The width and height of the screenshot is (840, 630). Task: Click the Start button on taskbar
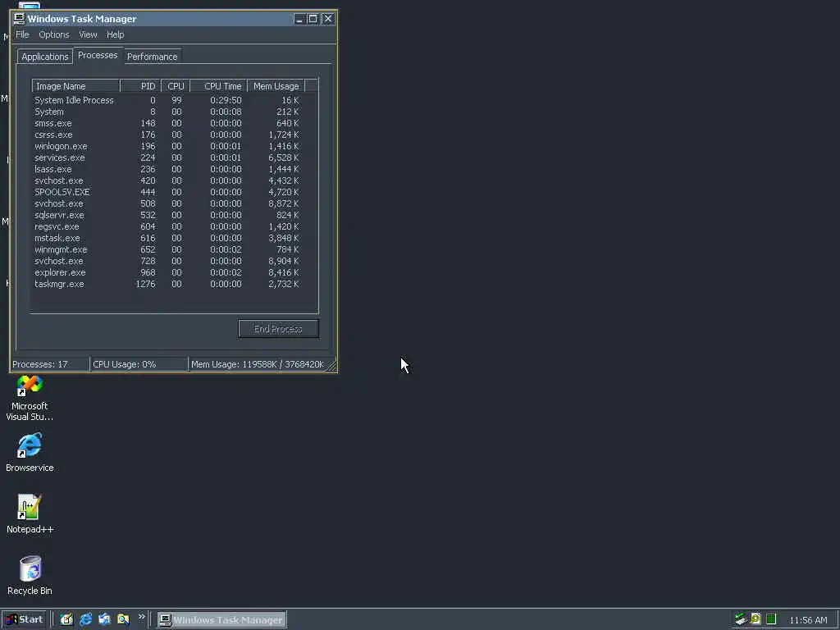pos(24,619)
